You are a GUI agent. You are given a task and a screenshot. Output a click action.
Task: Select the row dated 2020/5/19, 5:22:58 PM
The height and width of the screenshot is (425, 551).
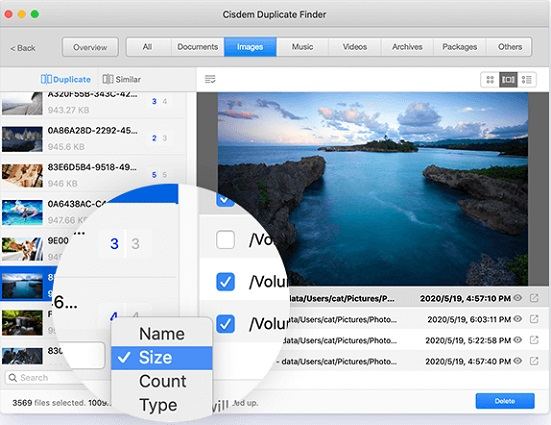tap(415, 340)
